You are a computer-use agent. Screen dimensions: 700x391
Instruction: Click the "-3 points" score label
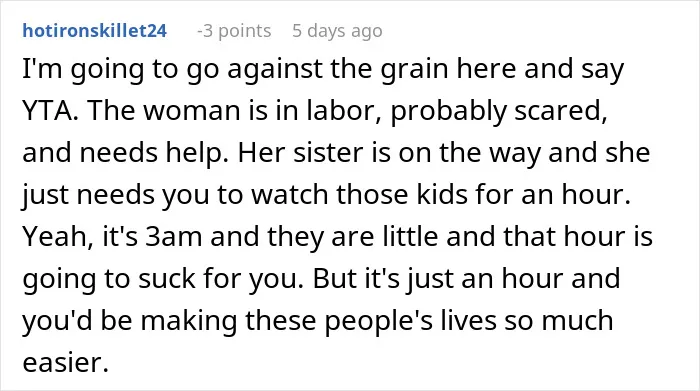(x=234, y=31)
